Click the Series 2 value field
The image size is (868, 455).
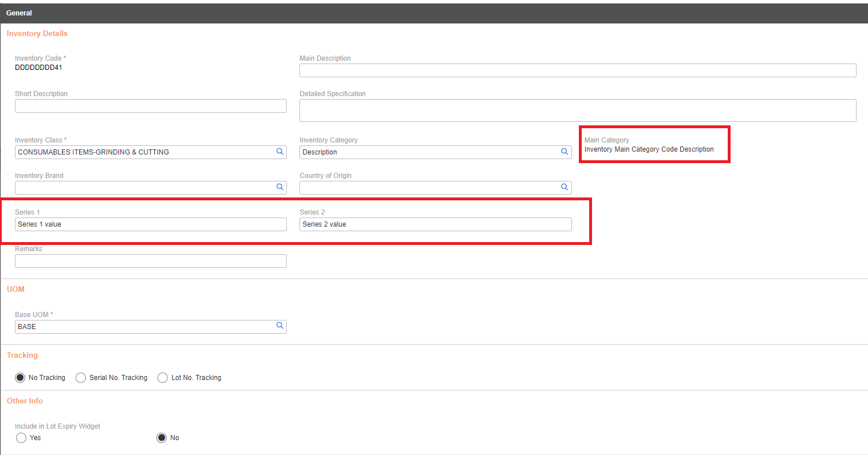tap(435, 224)
